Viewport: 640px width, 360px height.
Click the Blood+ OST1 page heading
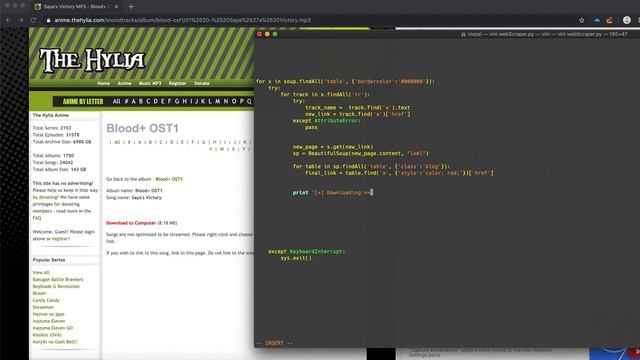[x=142, y=128]
